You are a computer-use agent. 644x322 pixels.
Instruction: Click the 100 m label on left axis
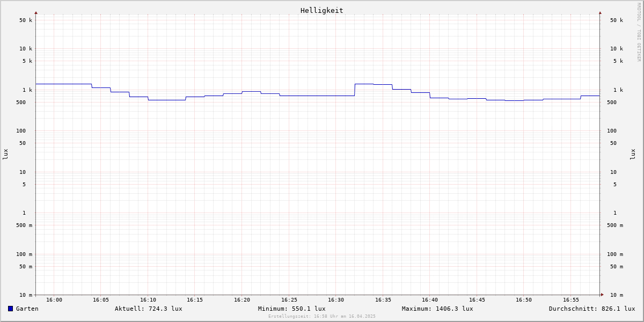(24, 254)
